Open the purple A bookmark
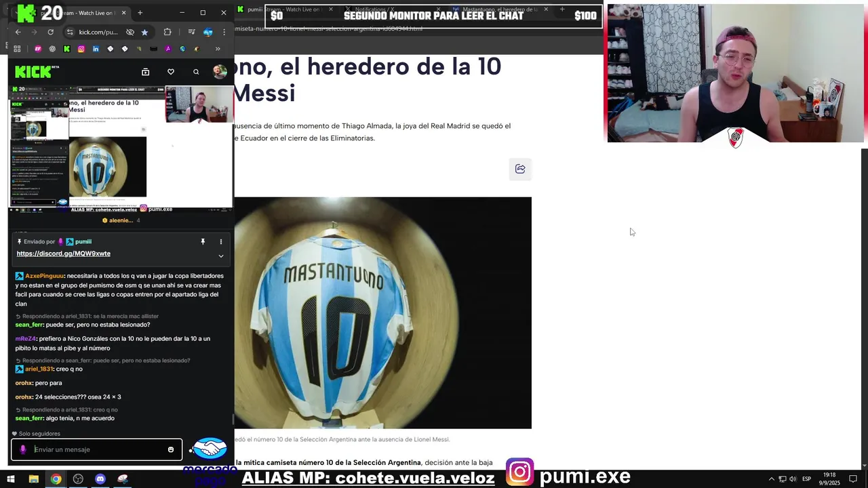Viewport: 868px width, 488px height. [168, 49]
